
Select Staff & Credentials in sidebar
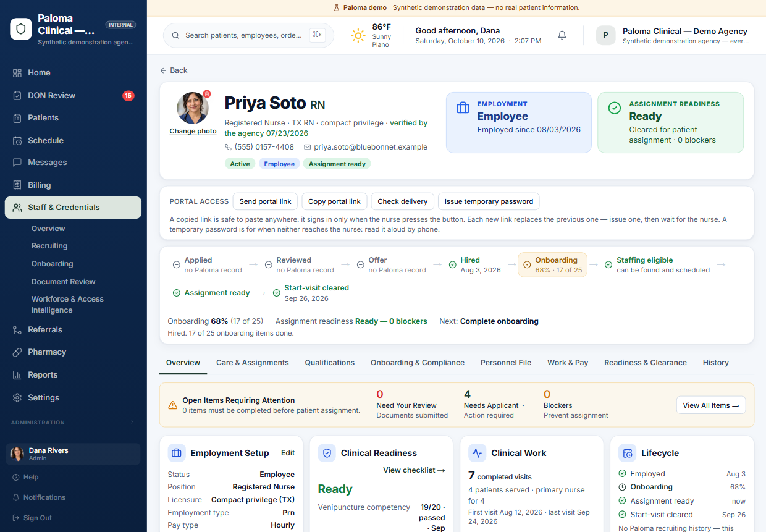73,208
